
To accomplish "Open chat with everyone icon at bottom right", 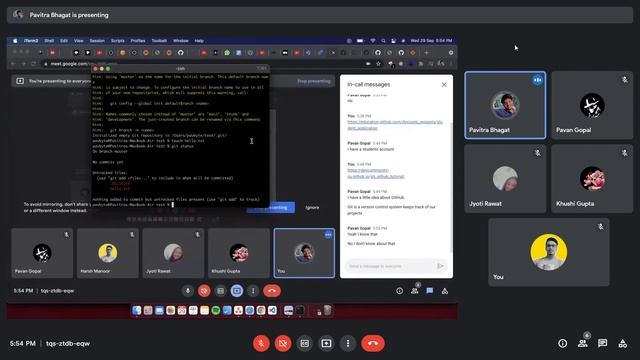I will 602,343.
